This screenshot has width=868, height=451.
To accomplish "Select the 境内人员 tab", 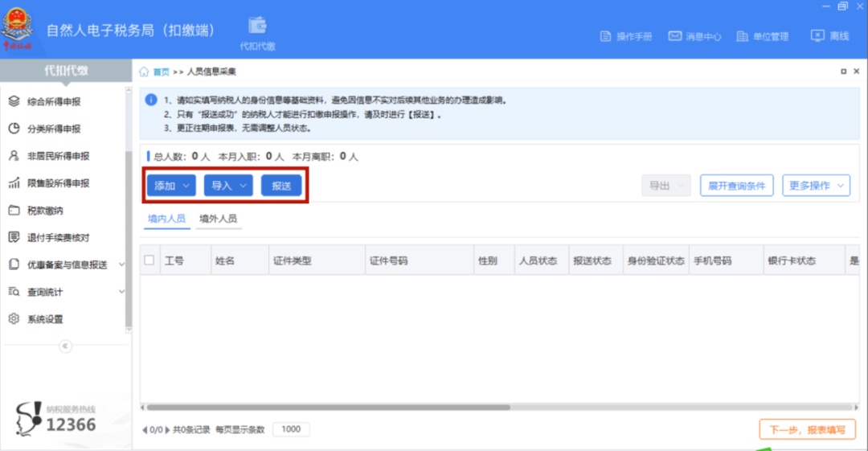I will click(166, 219).
